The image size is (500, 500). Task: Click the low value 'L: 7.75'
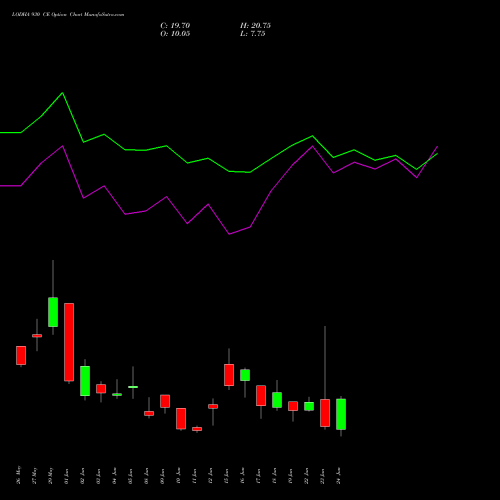point(253,34)
